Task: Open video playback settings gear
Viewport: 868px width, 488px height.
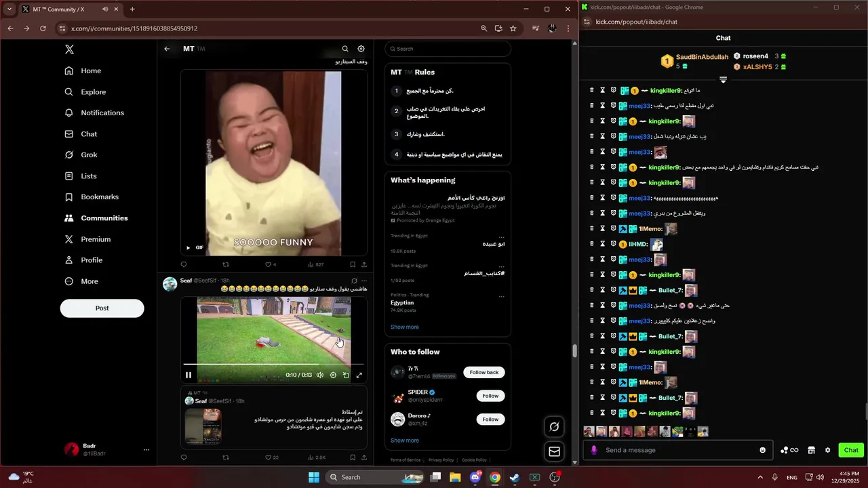Action: point(333,375)
